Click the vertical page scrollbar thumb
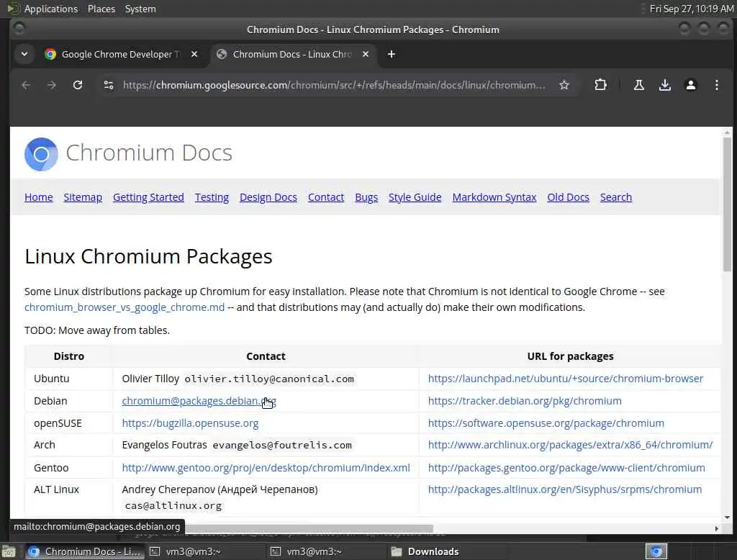Image resolution: width=737 pixels, height=560 pixels. pos(727,204)
